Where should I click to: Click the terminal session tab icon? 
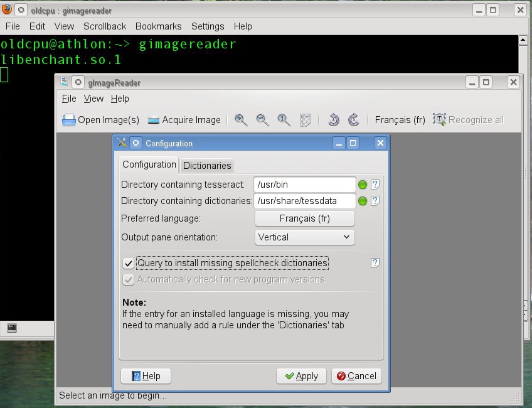coord(12,328)
